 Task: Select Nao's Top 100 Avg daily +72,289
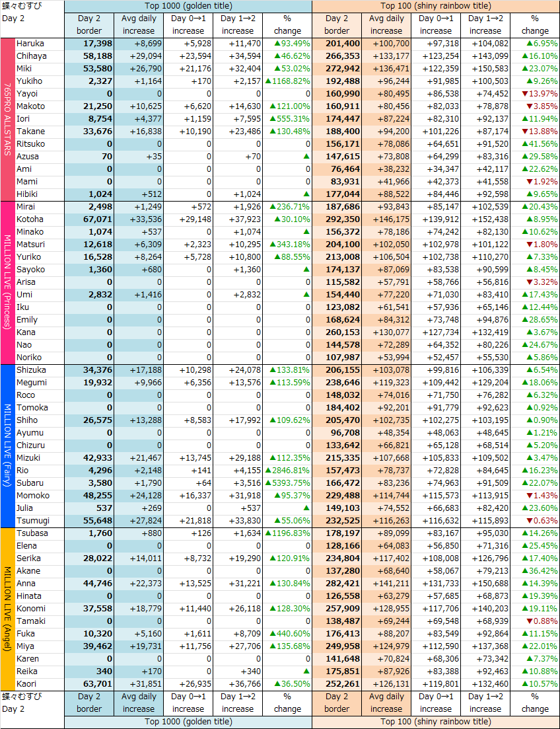[x=386, y=345]
